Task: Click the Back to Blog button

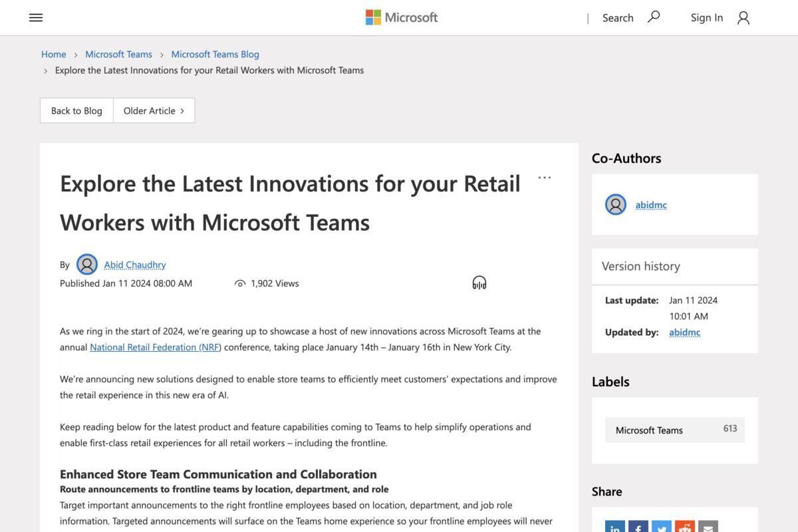Action: click(x=76, y=110)
